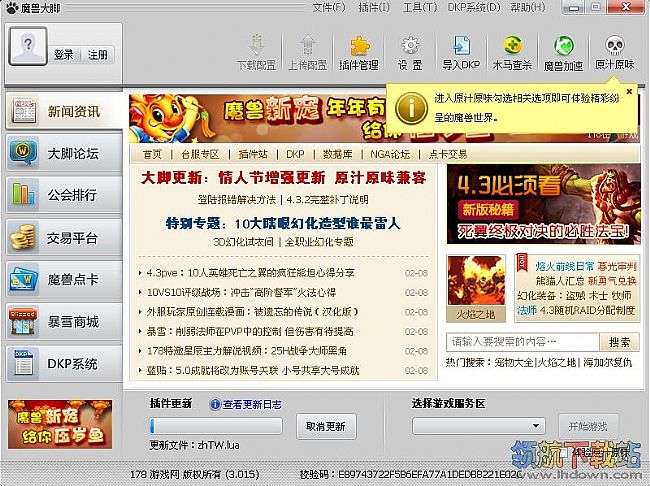Click the 取消更新 button
Screen dimensions: 650x486
(326, 426)
